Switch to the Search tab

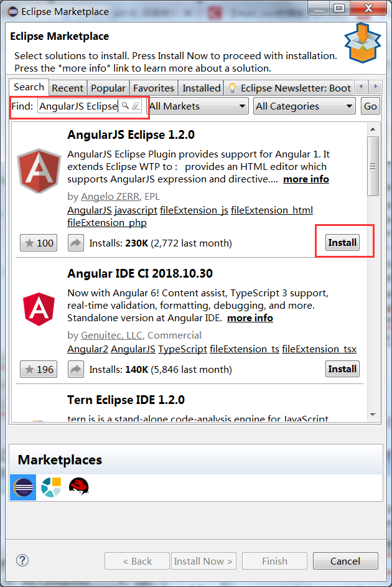point(29,87)
